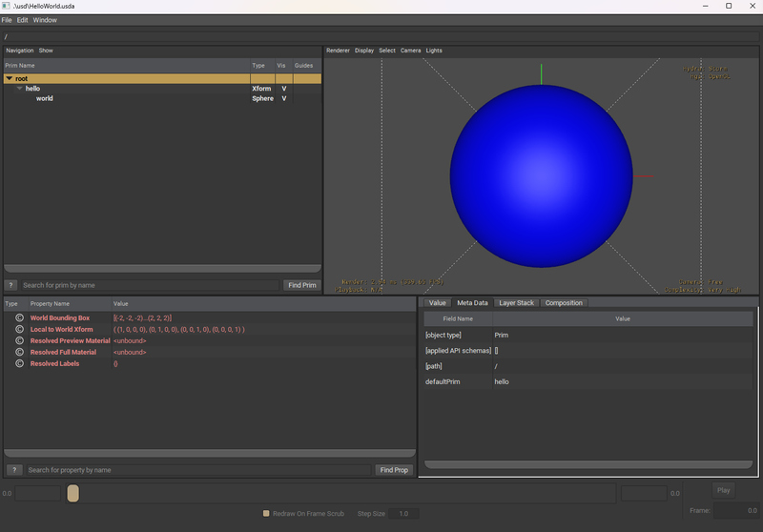Viewport: 763px width, 532px height.
Task: Switch to the Layer Stack tab
Action: click(516, 303)
